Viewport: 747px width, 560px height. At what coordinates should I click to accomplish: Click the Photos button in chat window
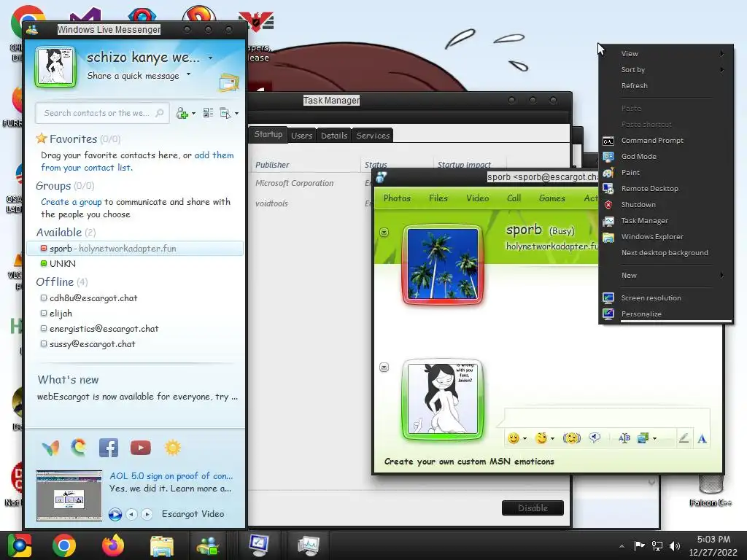(x=397, y=198)
